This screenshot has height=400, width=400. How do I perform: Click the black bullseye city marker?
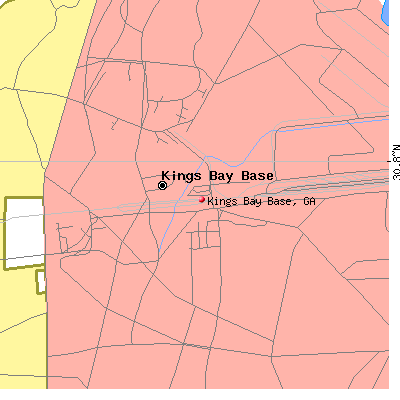[x=162, y=185]
